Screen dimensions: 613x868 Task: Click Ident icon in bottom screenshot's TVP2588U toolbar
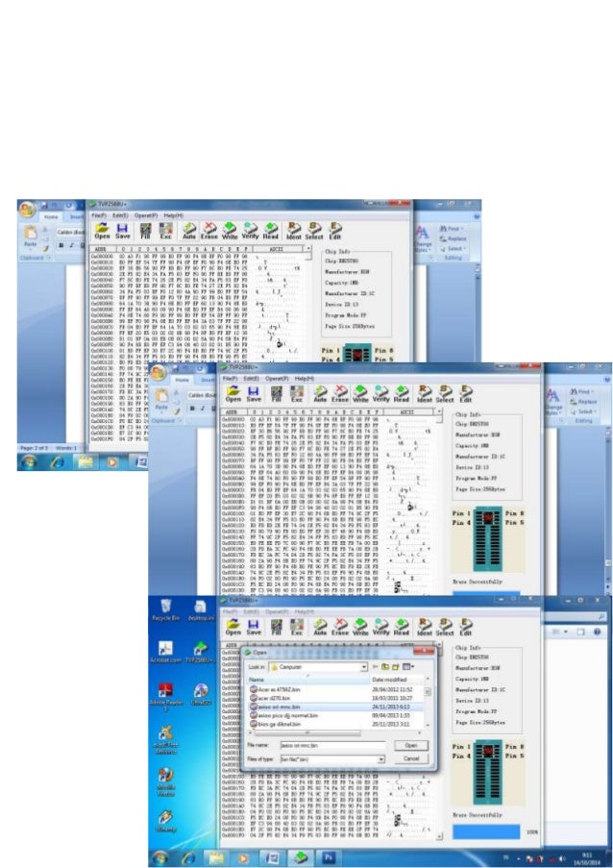pyautogui.click(x=425, y=627)
